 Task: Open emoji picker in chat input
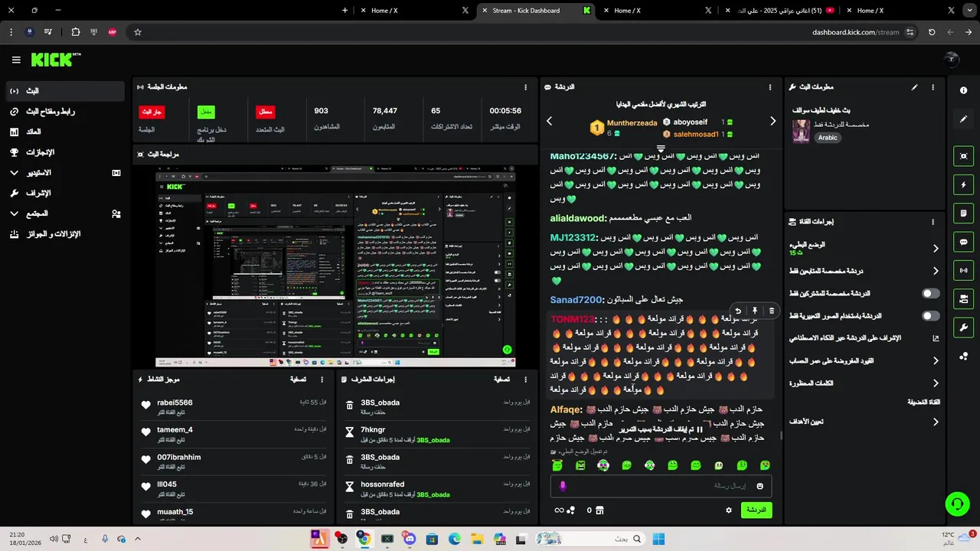coord(759,486)
